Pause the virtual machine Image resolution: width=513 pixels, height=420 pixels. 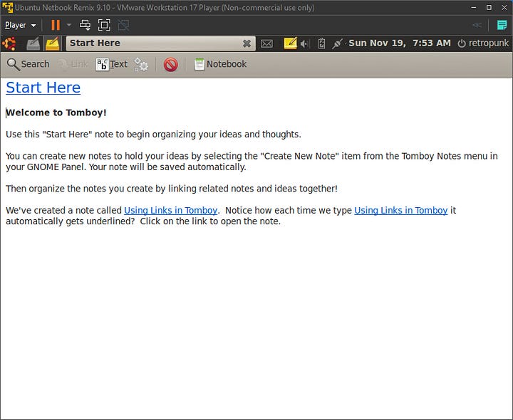(x=56, y=25)
